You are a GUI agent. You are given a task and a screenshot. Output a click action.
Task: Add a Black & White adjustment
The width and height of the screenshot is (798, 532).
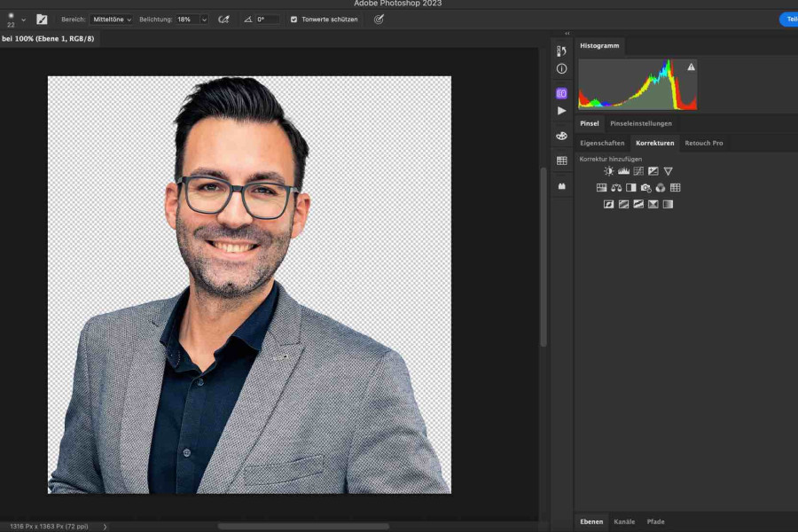coord(630,188)
